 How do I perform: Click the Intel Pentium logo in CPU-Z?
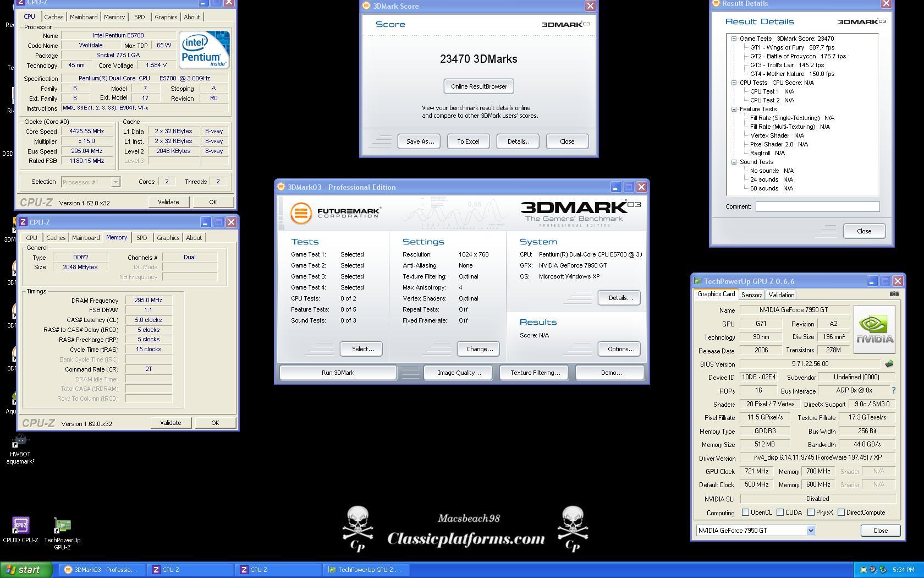coord(204,50)
